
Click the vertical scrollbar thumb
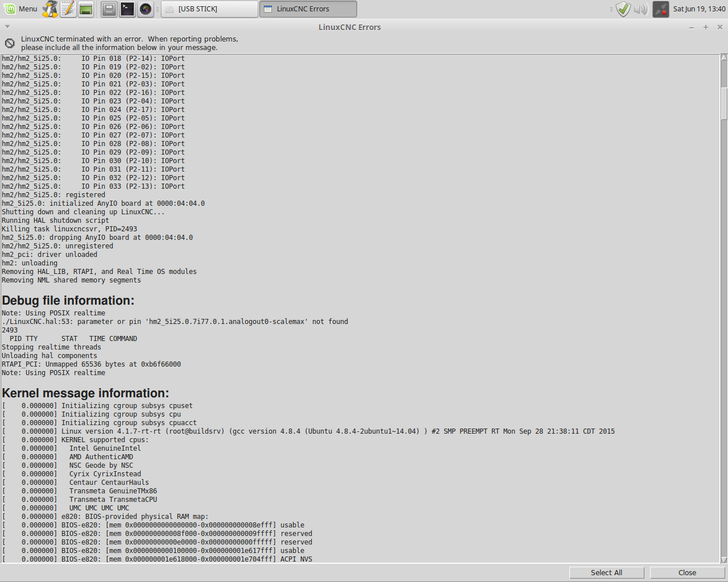pos(724,103)
